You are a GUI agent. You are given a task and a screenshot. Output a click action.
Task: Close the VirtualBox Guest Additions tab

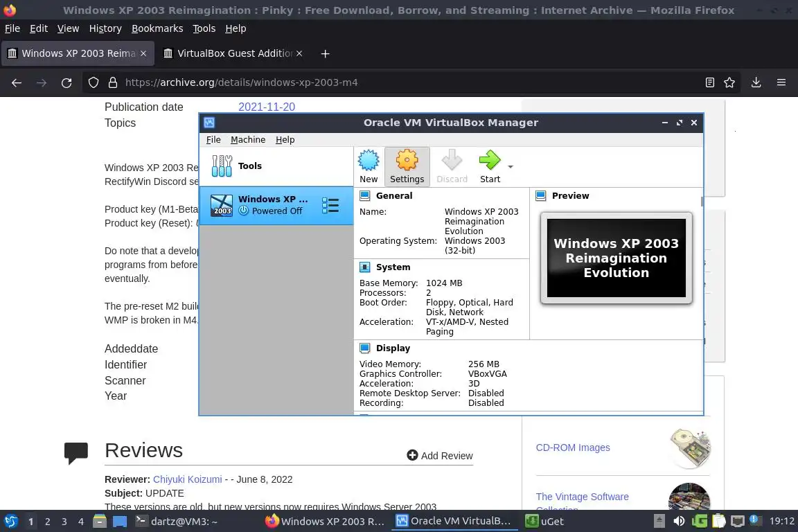point(299,53)
